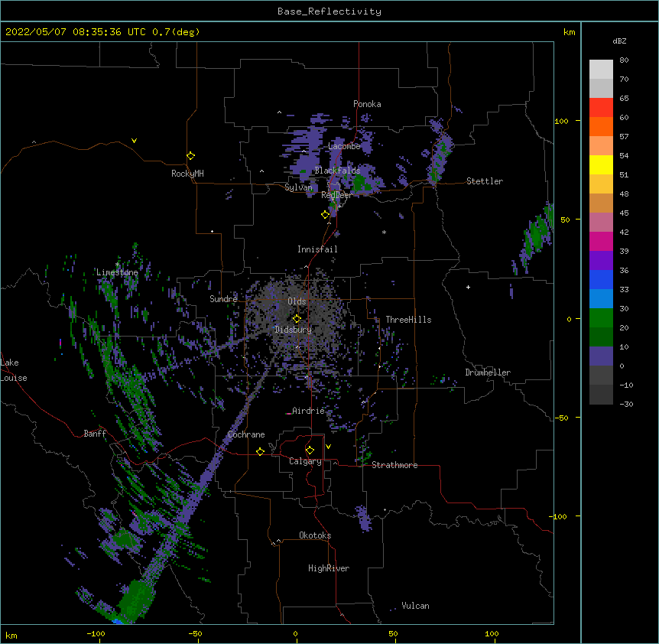
Task: Click the Vulcan city label
Action: [415, 606]
